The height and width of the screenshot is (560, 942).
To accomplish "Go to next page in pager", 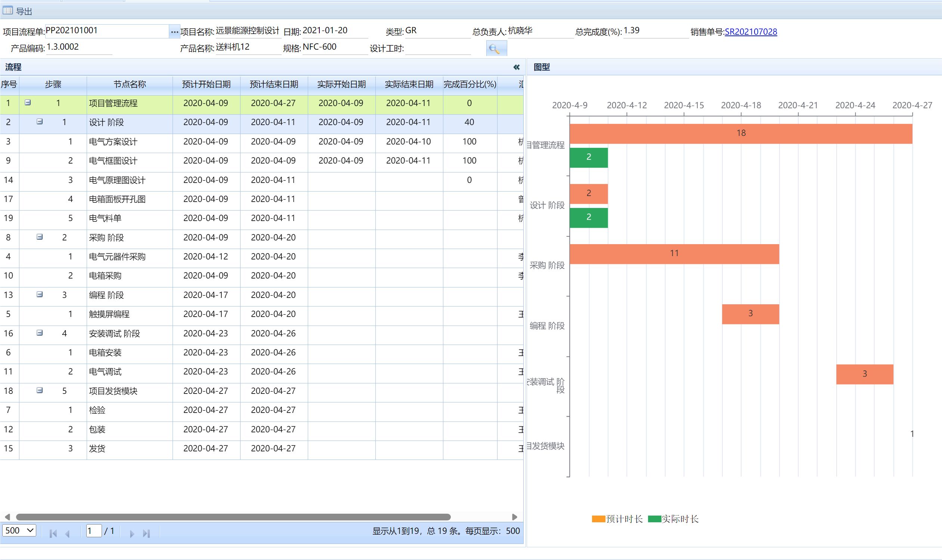I will tap(132, 533).
